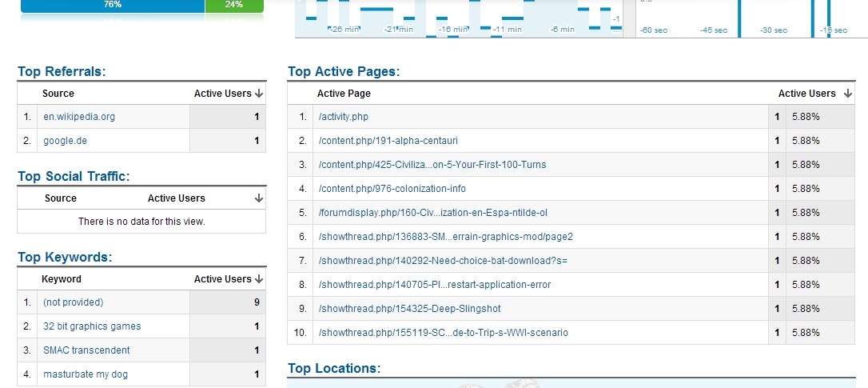Open the 976-colonization-info content page

(392, 189)
